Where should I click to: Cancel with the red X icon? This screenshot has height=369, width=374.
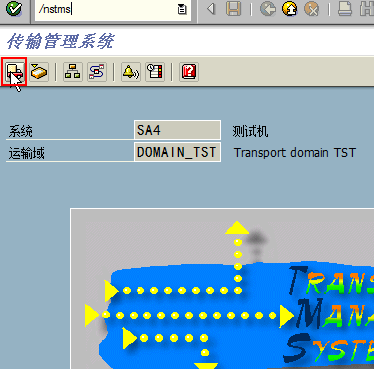click(x=312, y=9)
